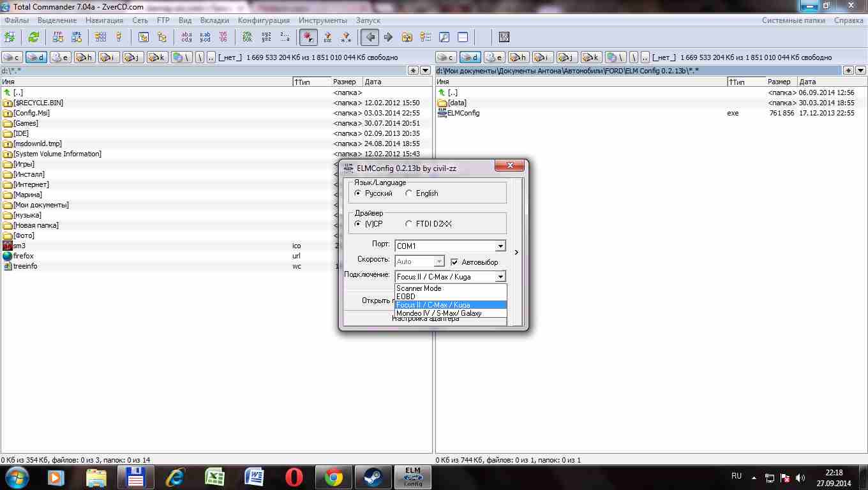Viewport: 868px width, 490px height.
Task: Select drive h in the left panel
Action: coord(85,57)
